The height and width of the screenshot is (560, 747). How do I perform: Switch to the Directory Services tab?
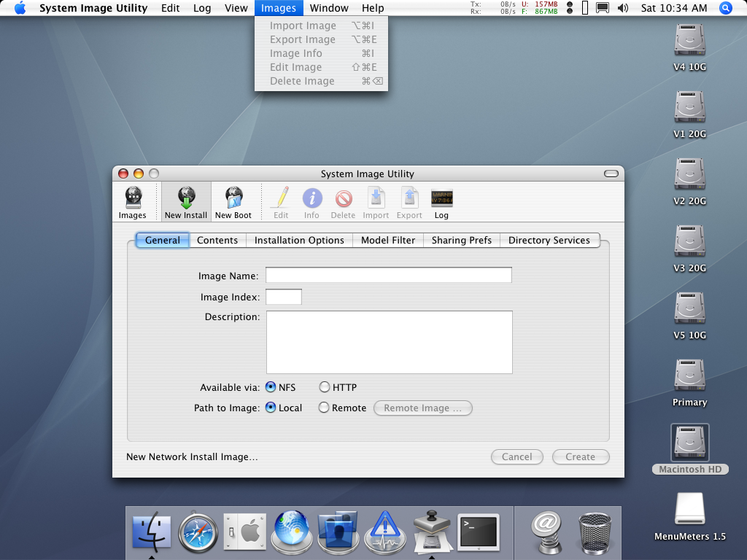[549, 240]
